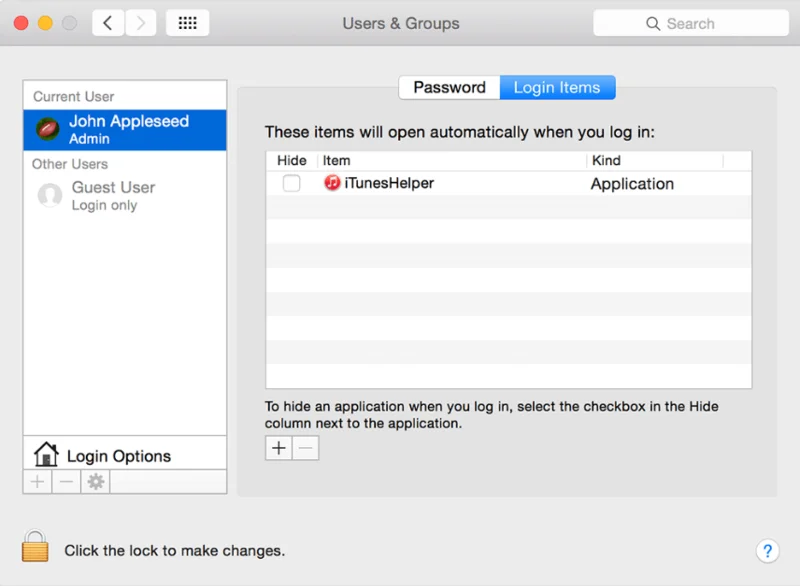The height and width of the screenshot is (586, 800).
Task: Click the Guest User avatar icon
Action: (x=49, y=195)
